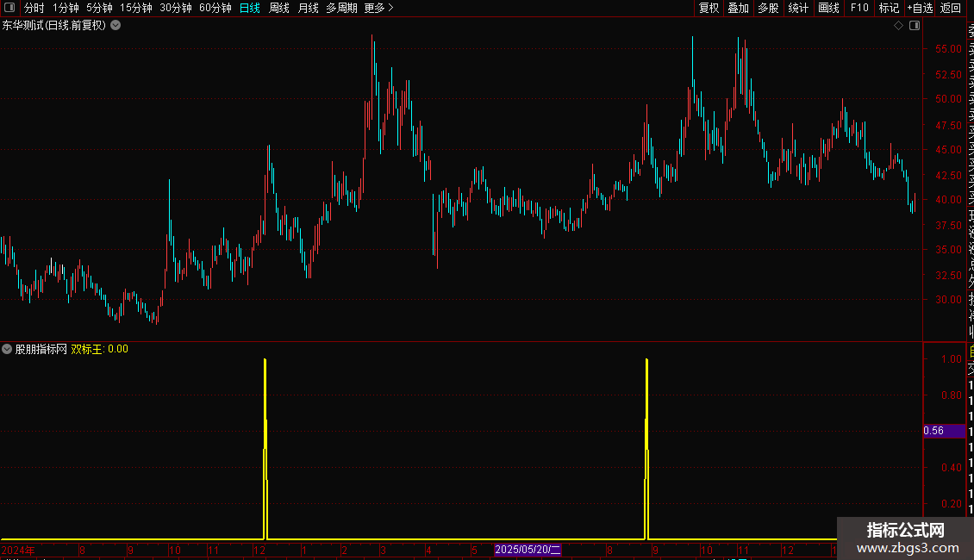The width and height of the screenshot is (974, 560).
Task: Click the diamond icon above chart
Action: (898, 26)
